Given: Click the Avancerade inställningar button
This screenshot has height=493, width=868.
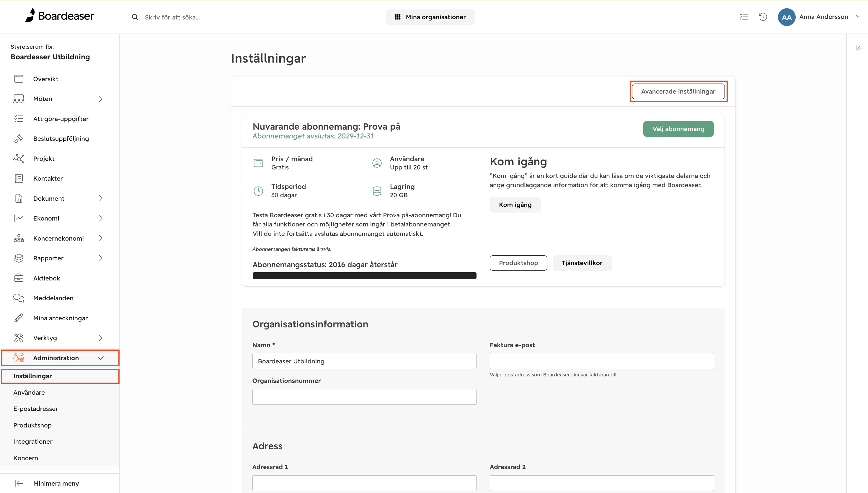Looking at the screenshot, I should click(678, 92).
